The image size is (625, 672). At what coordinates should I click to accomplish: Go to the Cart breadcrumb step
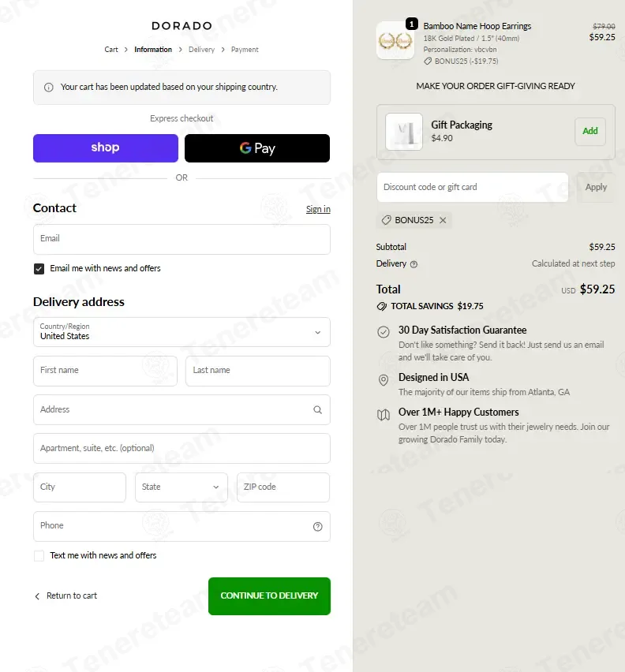pyautogui.click(x=111, y=50)
